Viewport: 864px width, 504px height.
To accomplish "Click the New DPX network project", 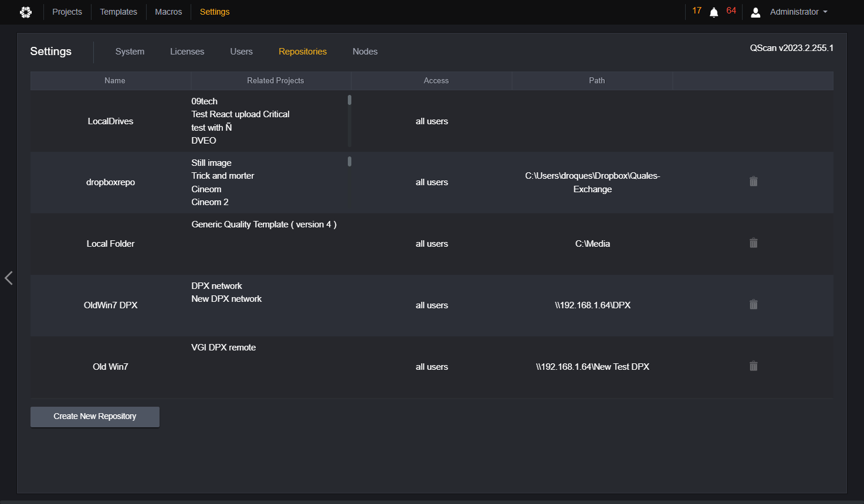I will (x=226, y=299).
